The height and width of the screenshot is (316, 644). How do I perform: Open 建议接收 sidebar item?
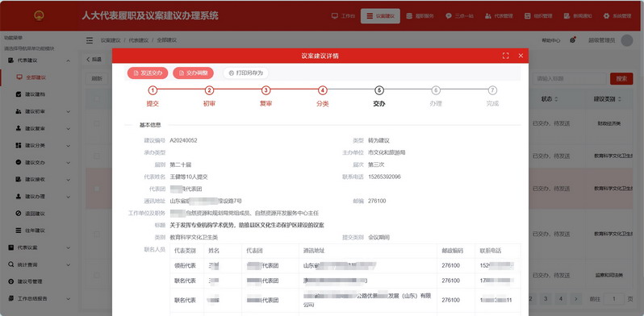[x=36, y=179]
